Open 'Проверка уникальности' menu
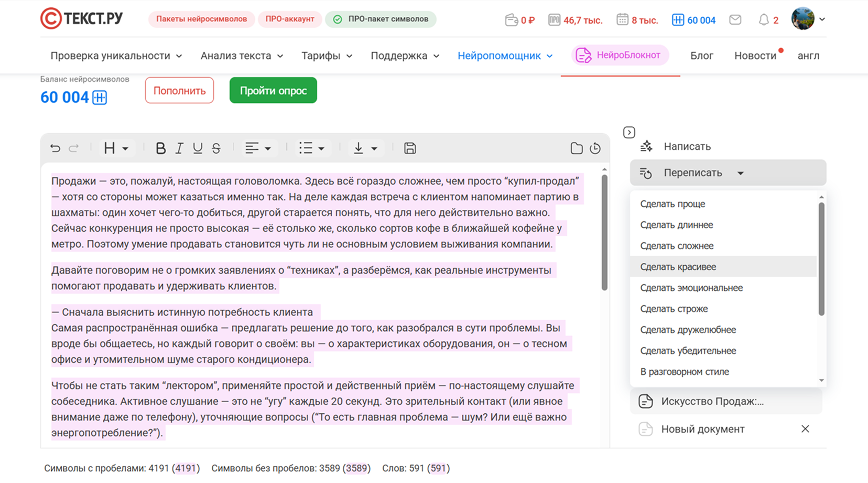The image size is (868, 483). tap(116, 56)
